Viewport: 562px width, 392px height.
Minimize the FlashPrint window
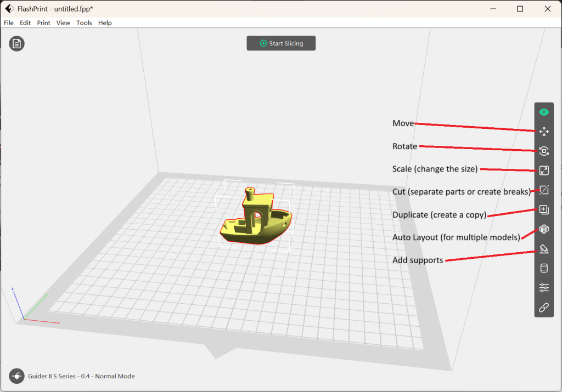tap(493, 9)
